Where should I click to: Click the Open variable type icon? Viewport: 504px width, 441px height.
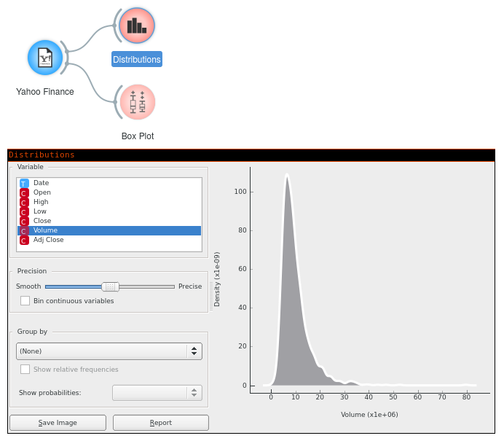25,192
